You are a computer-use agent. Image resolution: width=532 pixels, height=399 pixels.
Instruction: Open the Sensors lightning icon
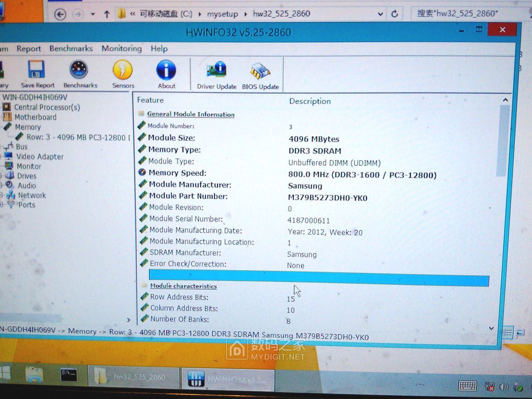[123, 71]
